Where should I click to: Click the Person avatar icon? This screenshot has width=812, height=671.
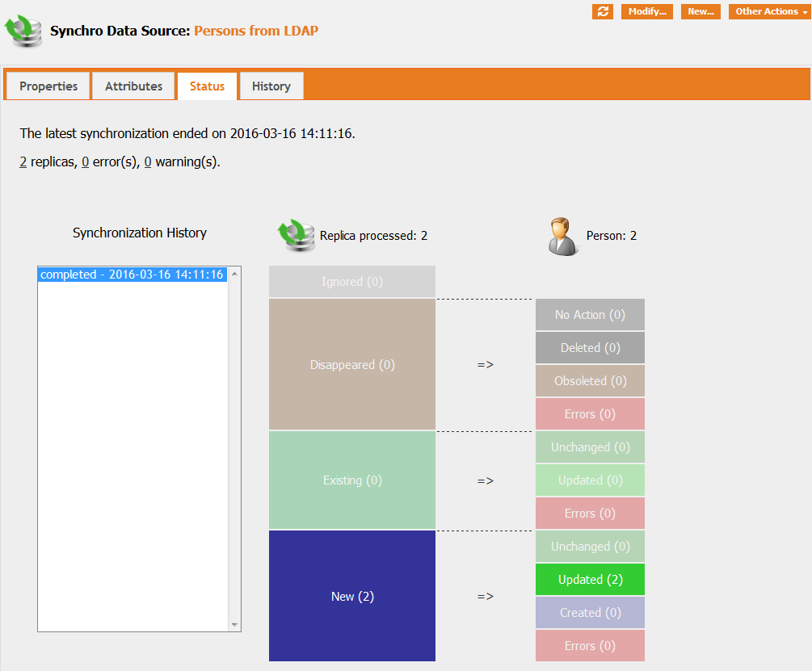pyautogui.click(x=564, y=236)
